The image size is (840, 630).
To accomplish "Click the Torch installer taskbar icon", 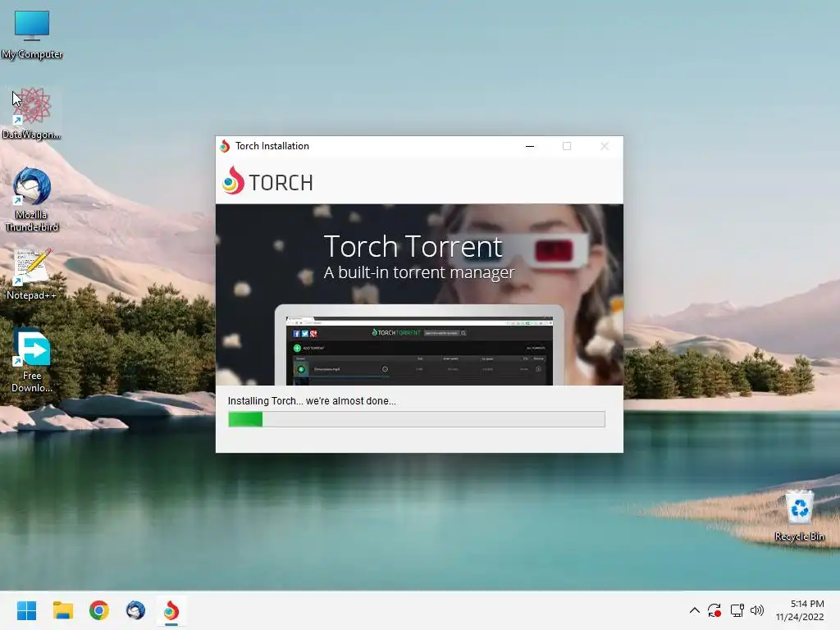I will click(171, 610).
